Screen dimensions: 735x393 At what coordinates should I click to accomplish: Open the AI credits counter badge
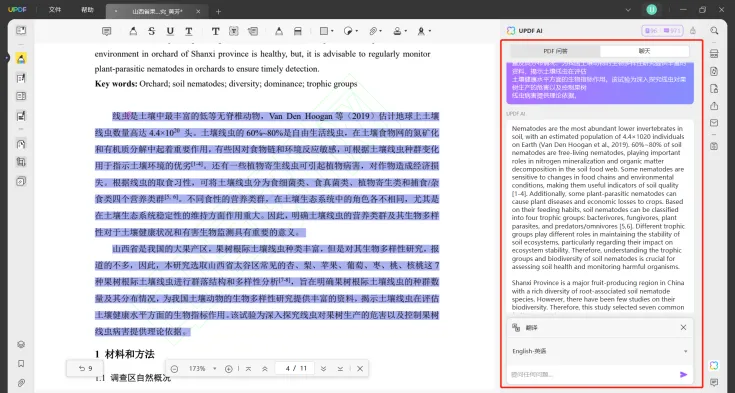pos(662,31)
